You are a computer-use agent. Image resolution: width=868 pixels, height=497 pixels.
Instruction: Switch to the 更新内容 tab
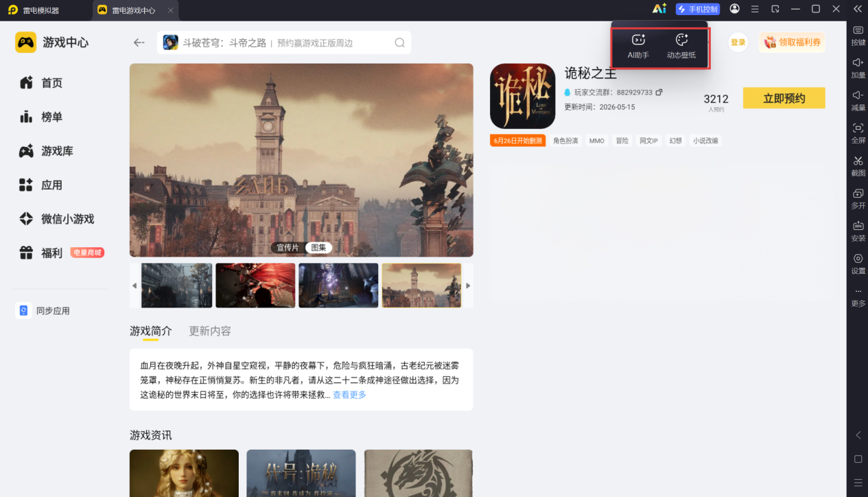(x=210, y=331)
